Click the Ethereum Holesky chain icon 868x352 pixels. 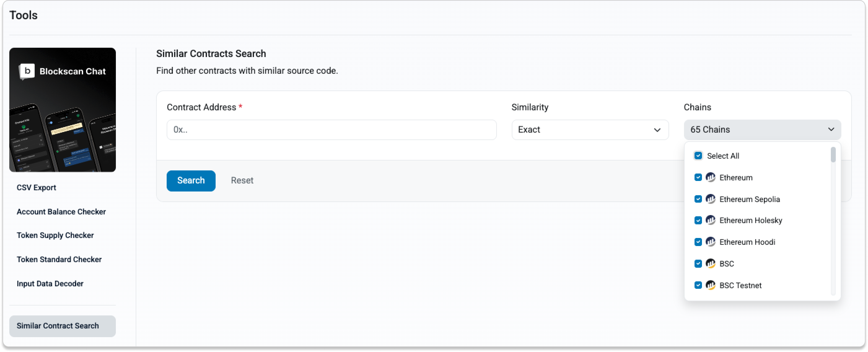click(x=710, y=220)
